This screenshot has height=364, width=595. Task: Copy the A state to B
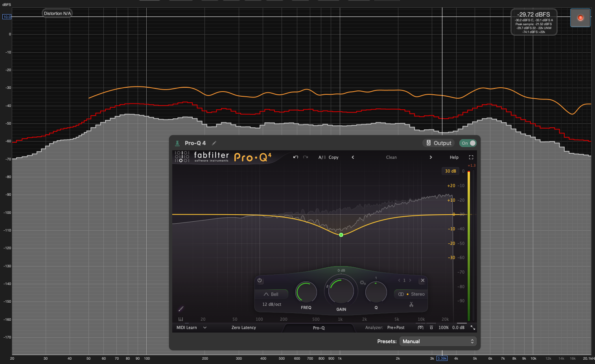pyautogui.click(x=333, y=157)
